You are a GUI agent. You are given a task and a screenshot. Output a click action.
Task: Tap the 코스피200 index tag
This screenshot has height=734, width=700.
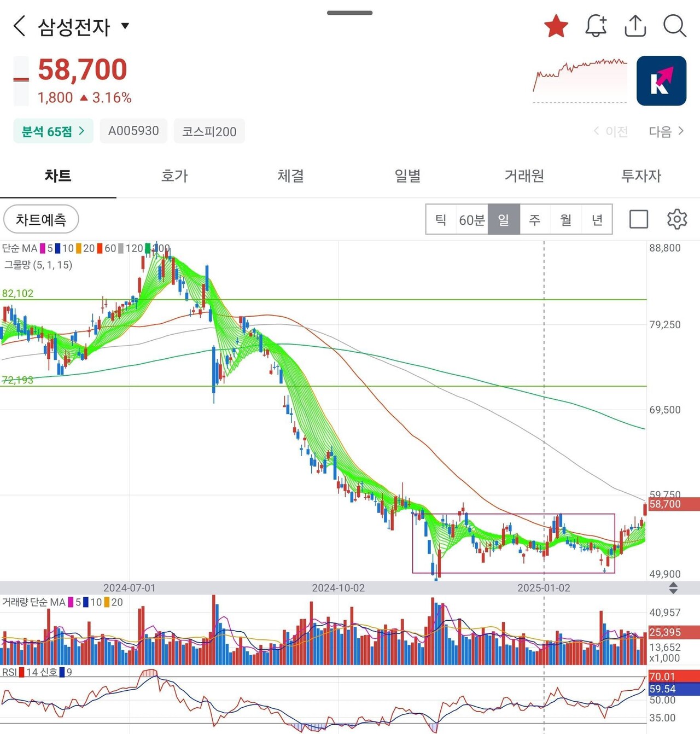pyautogui.click(x=209, y=131)
